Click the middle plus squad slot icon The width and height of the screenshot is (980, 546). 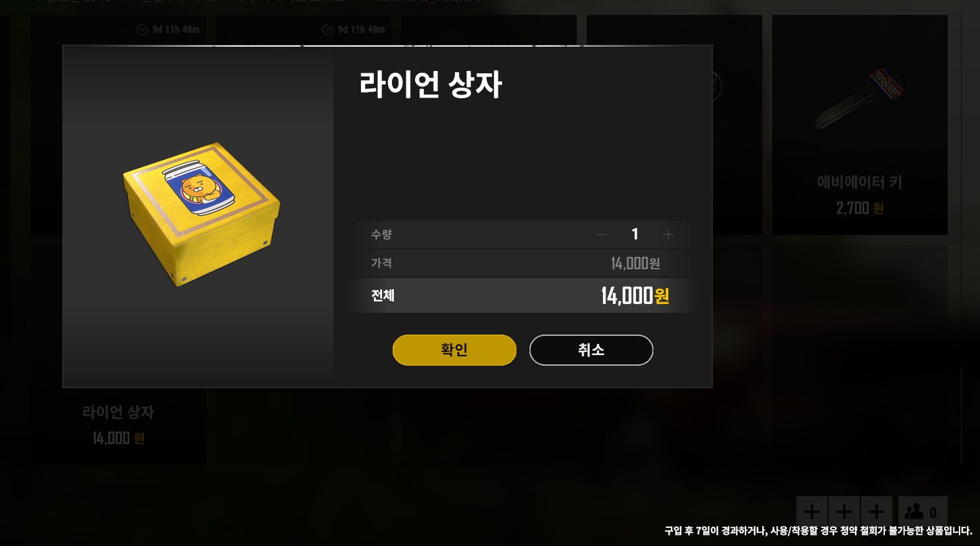pyautogui.click(x=844, y=512)
